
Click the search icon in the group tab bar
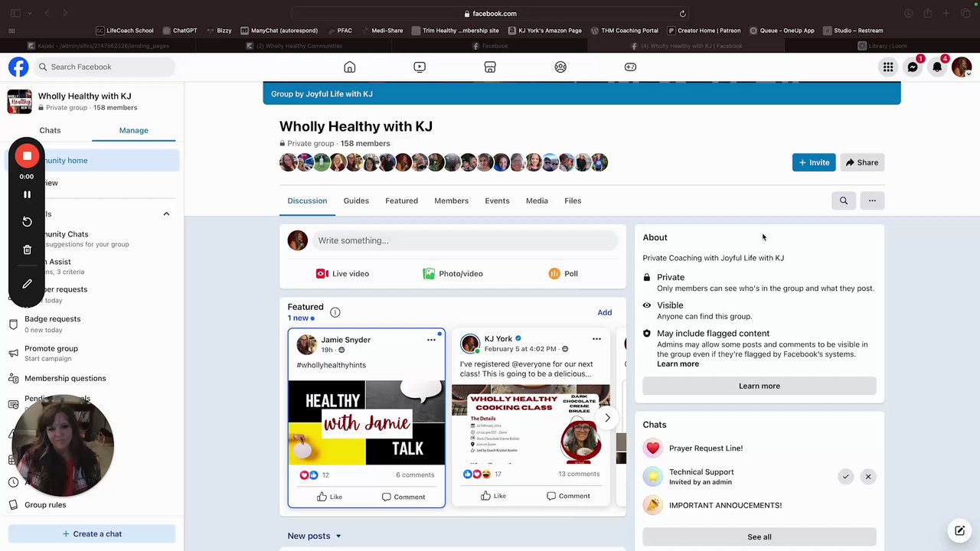tap(844, 201)
